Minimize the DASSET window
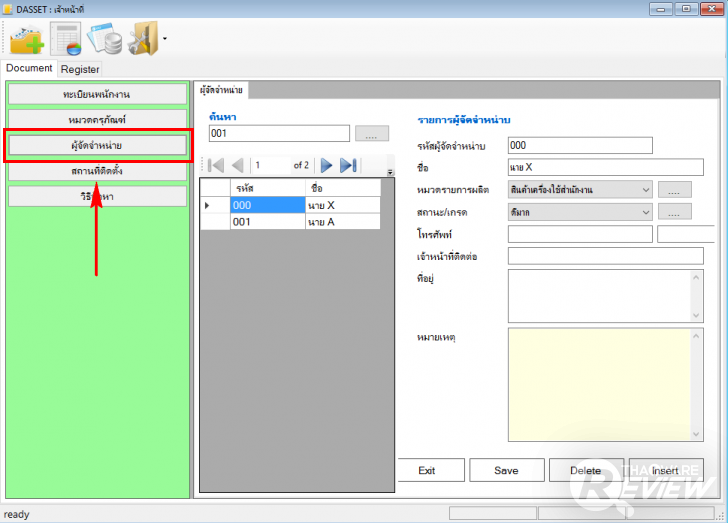 [x=661, y=9]
